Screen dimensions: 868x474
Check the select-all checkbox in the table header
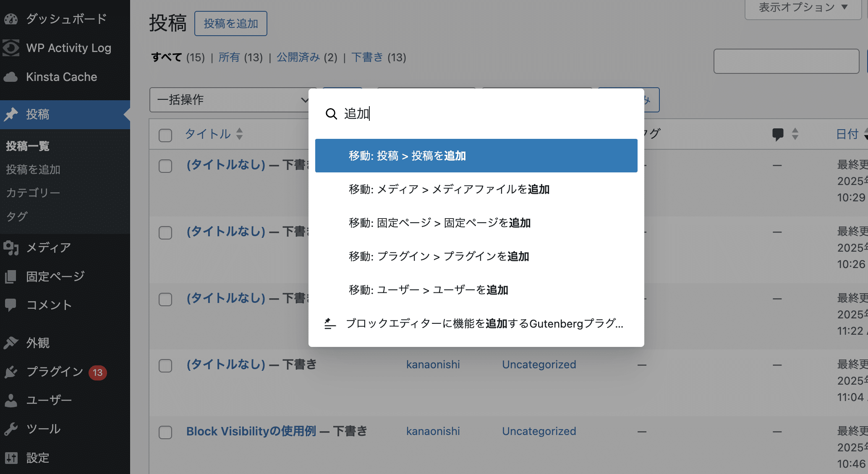click(x=165, y=135)
